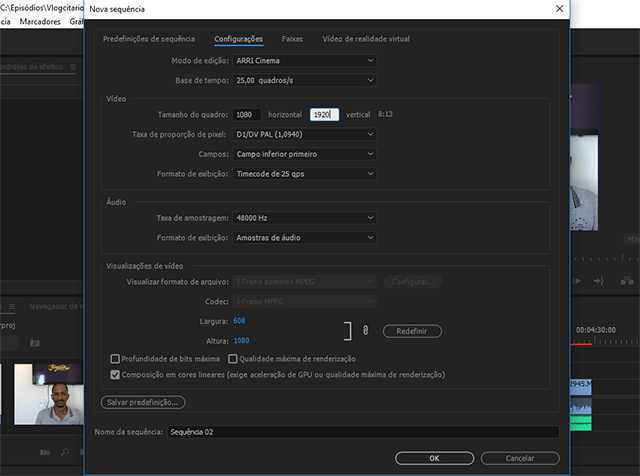
Task: Click the horizontal frame size field
Action: pyautogui.click(x=246, y=115)
